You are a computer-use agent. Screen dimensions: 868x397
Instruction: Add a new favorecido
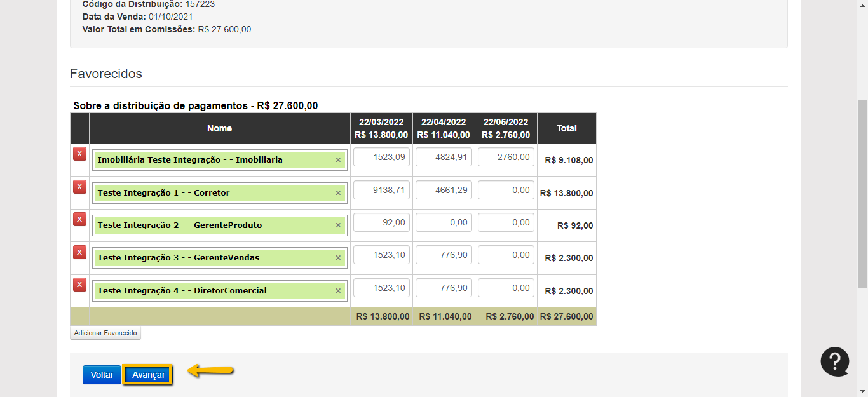click(x=105, y=333)
